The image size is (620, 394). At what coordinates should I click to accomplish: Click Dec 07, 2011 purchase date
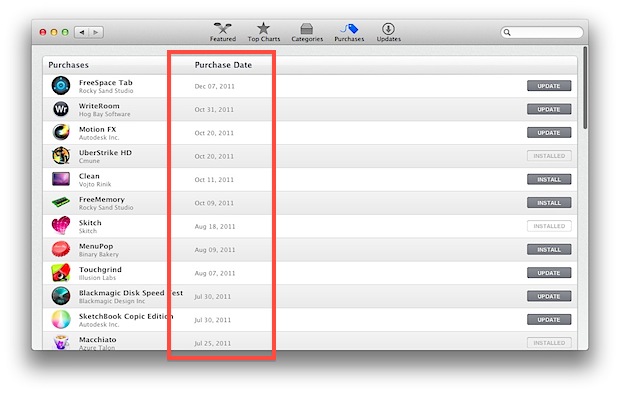(x=214, y=86)
